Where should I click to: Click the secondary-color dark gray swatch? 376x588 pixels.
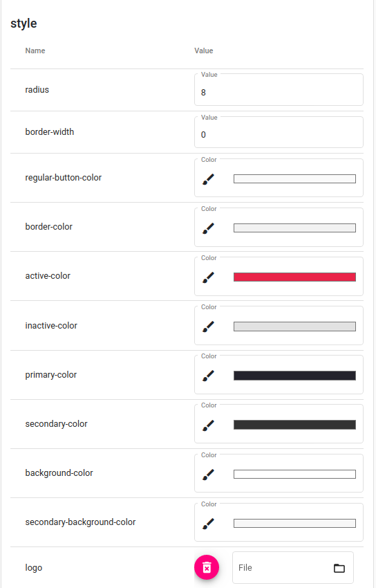pyautogui.click(x=294, y=425)
